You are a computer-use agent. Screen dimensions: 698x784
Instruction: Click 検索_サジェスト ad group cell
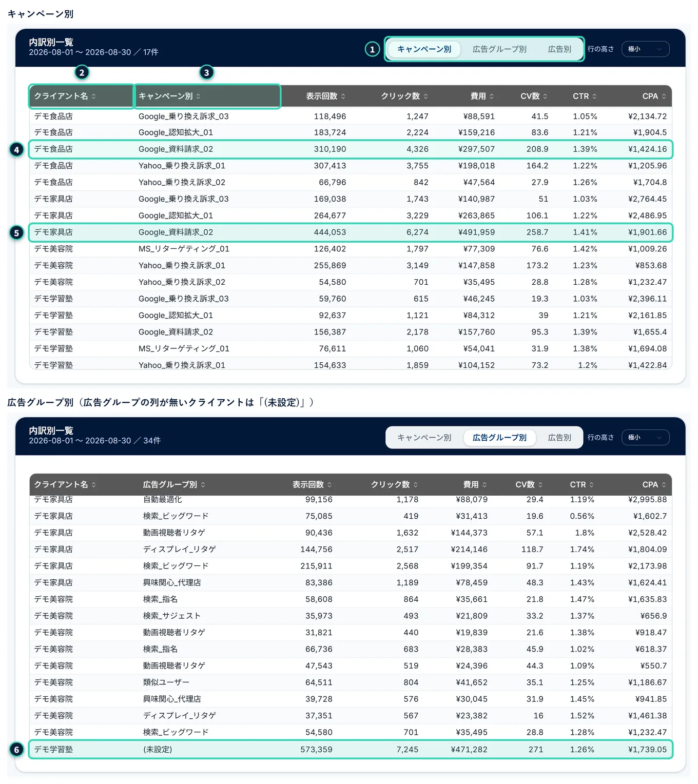[172, 616]
